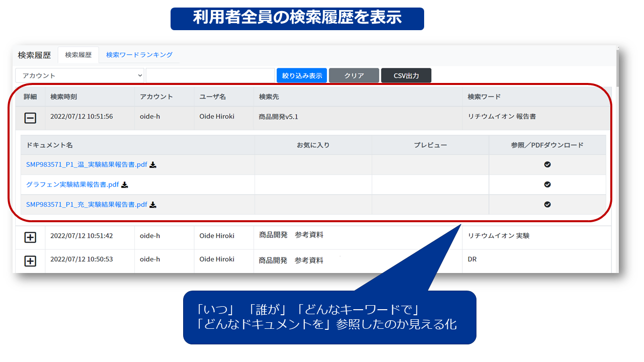Viewport: 644px width, 362px height.
Task: Click the filter keyword input field
Action: (x=210, y=75)
